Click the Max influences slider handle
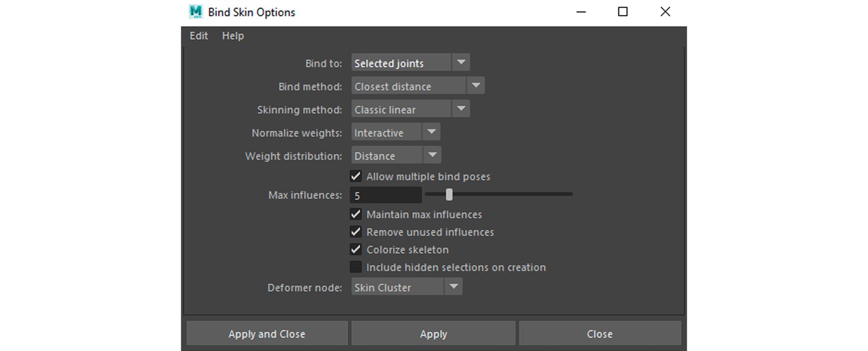 coord(449,194)
